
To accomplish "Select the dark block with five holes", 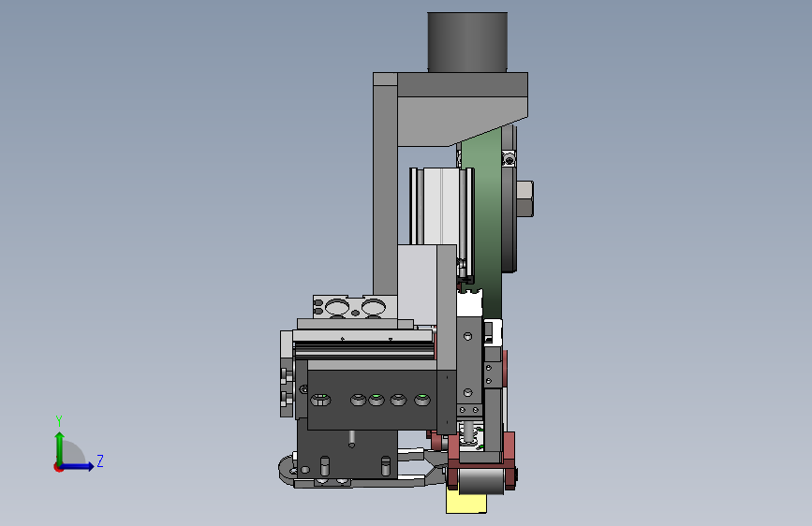I will [373, 400].
